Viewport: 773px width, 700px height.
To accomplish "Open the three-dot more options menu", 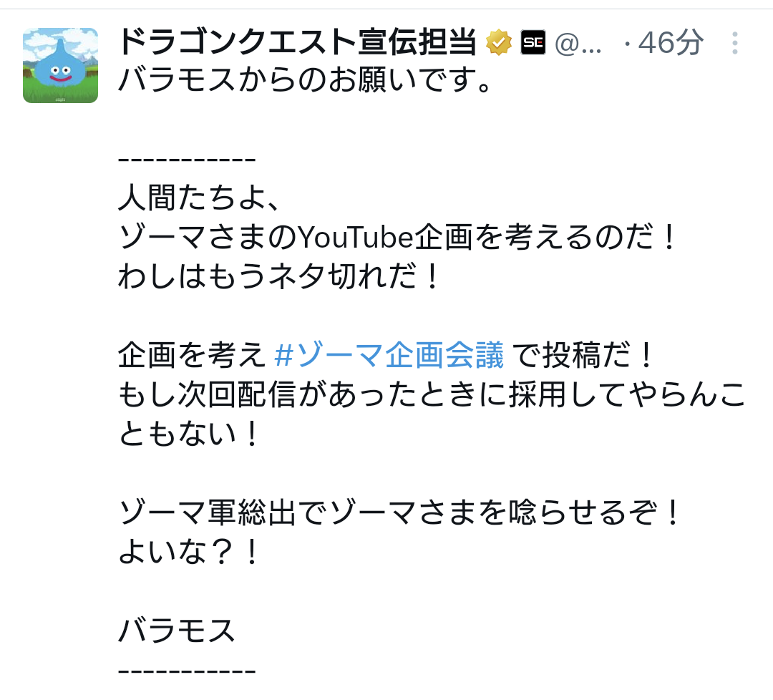I will [734, 44].
